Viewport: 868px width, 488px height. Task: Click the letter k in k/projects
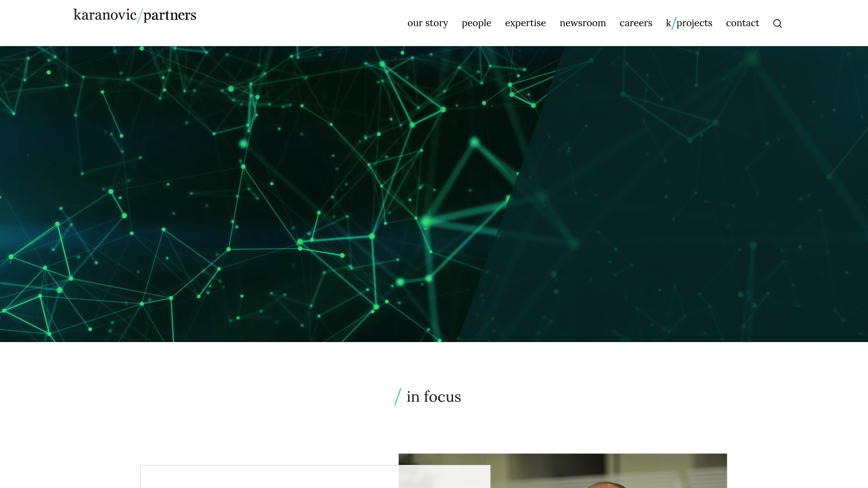669,23
